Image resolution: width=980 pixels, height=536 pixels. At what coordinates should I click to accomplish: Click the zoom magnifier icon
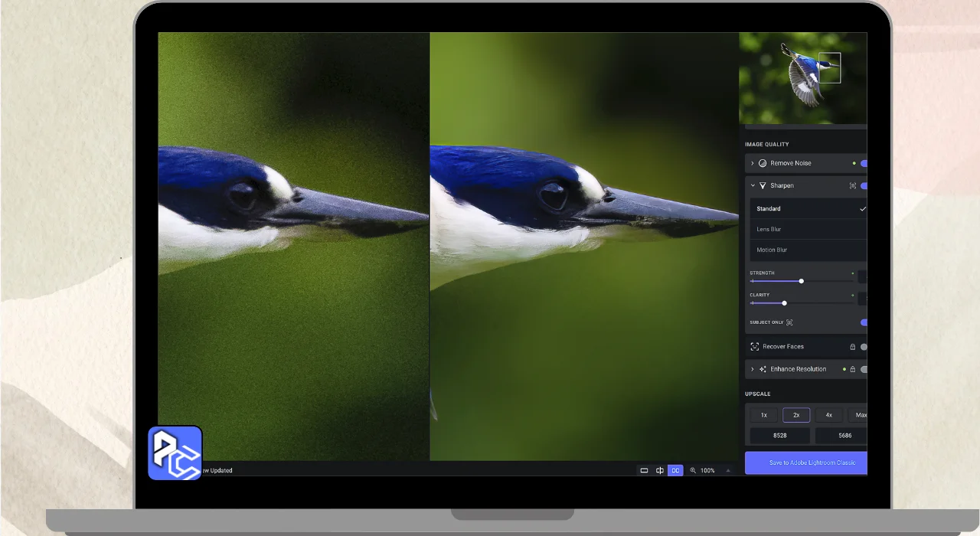pos(693,470)
